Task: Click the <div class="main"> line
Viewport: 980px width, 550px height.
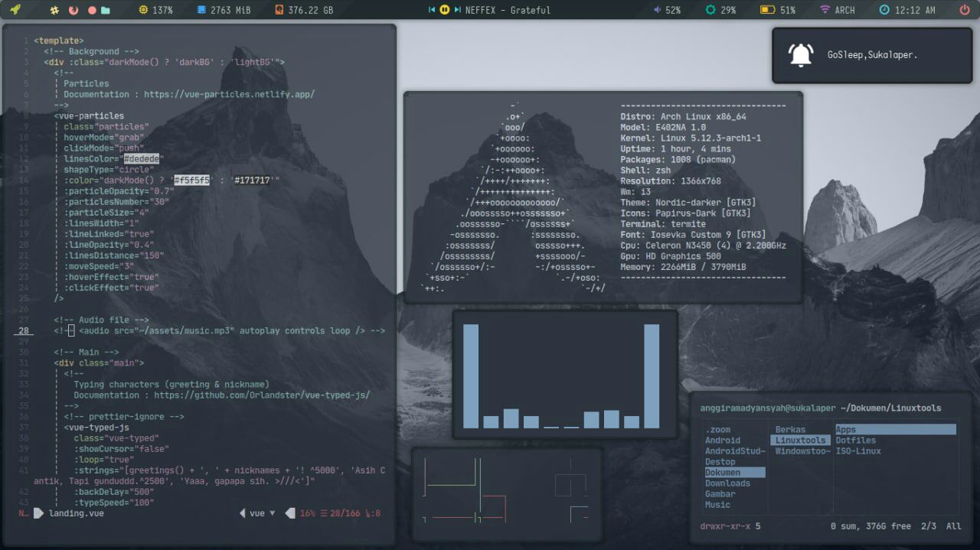Action: point(99,363)
